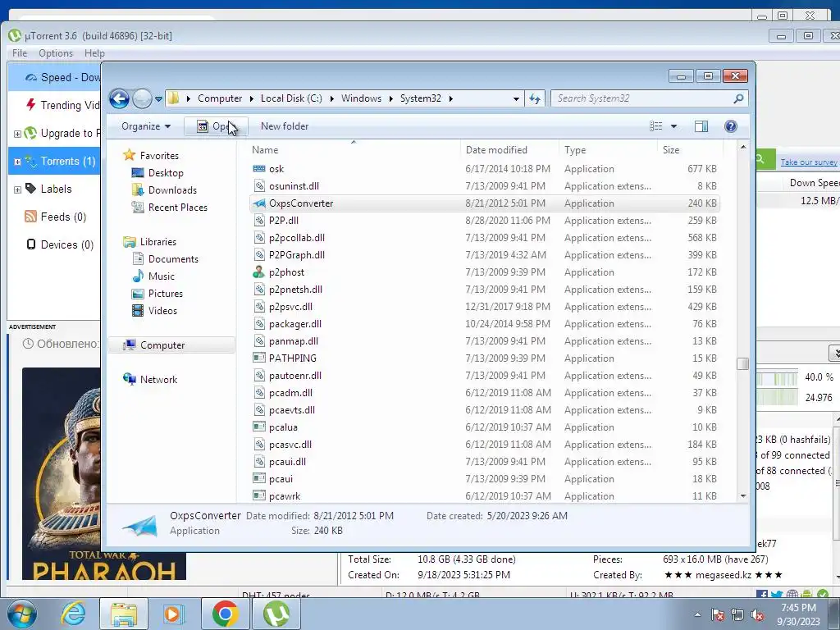Click the file list scroll down arrow

(x=743, y=496)
